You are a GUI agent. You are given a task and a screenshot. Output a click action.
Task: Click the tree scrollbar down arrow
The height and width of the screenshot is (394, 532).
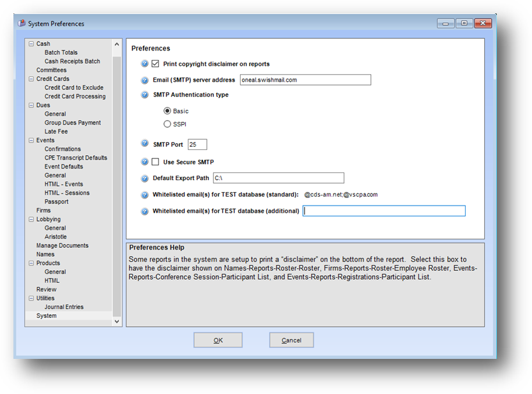pyautogui.click(x=117, y=321)
